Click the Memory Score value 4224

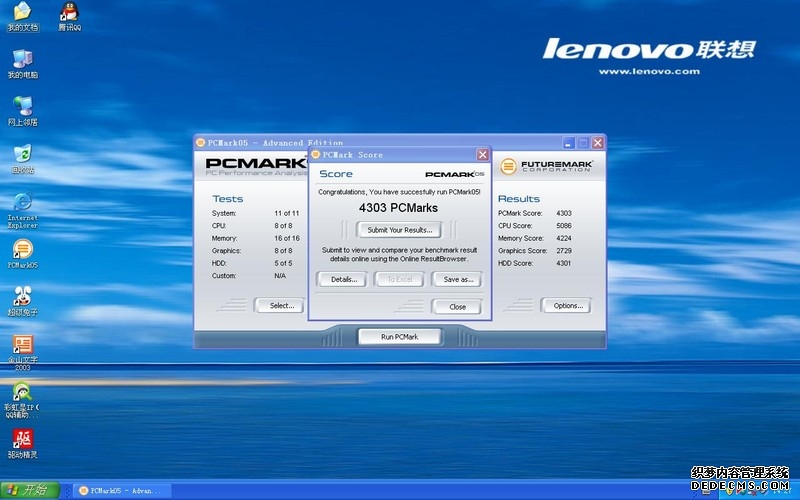point(564,238)
